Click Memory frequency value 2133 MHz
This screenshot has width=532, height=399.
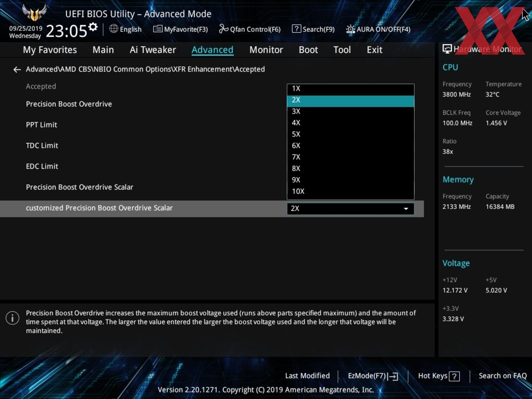pyautogui.click(x=457, y=207)
